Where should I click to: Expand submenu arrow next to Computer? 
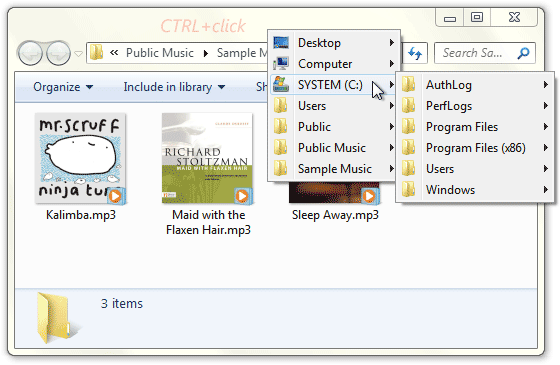(391, 64)
